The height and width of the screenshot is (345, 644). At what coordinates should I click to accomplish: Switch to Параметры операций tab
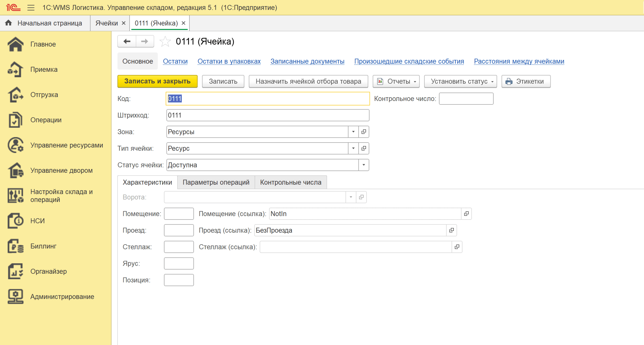pyautogui.click(x=216, y=182)
